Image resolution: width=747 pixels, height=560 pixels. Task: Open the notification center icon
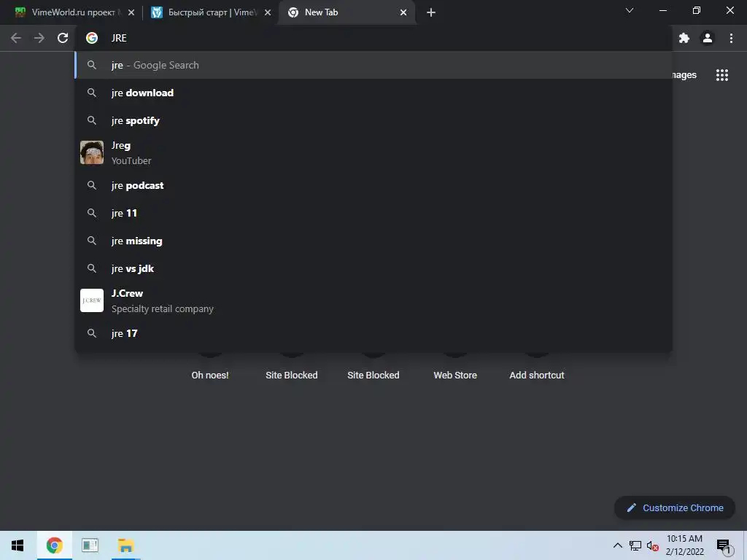724,546
